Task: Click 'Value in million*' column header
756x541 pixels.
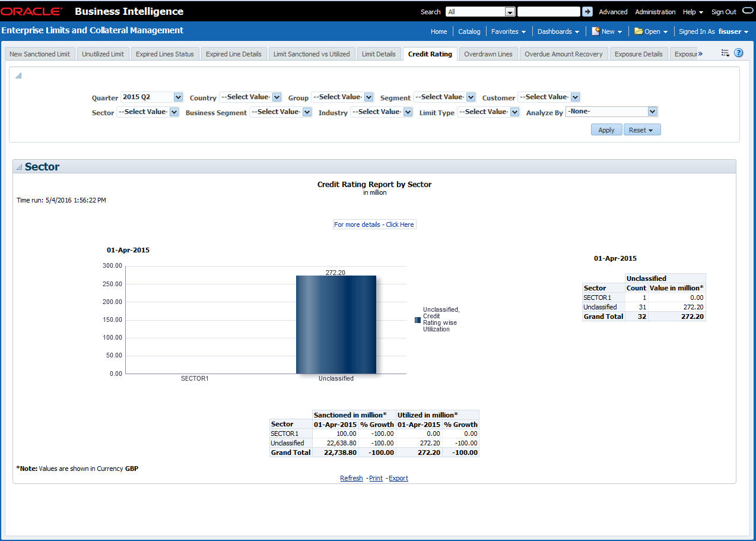Action: click(x=676, y=288)
